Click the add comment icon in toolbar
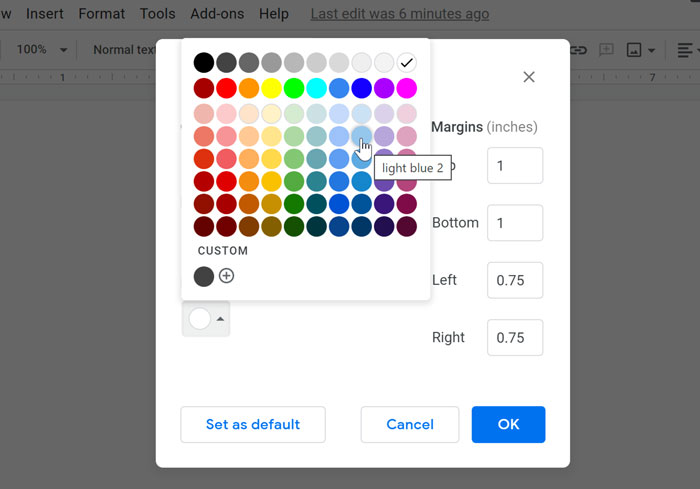Image resolution: width=700 pixels, height=489 pixels. [606, 50]
